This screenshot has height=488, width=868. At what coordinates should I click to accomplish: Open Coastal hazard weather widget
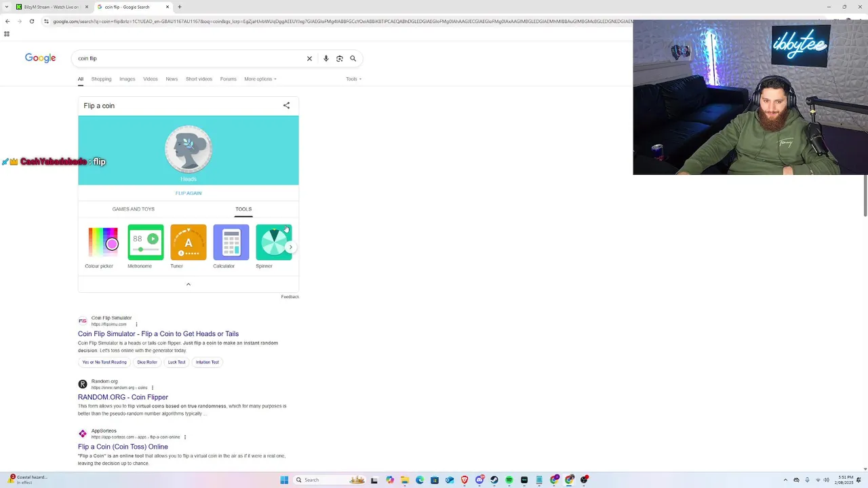pos(27,480)
